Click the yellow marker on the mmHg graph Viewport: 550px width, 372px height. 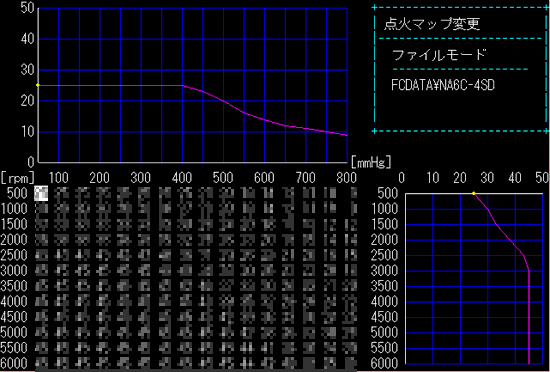click(38, 85)
